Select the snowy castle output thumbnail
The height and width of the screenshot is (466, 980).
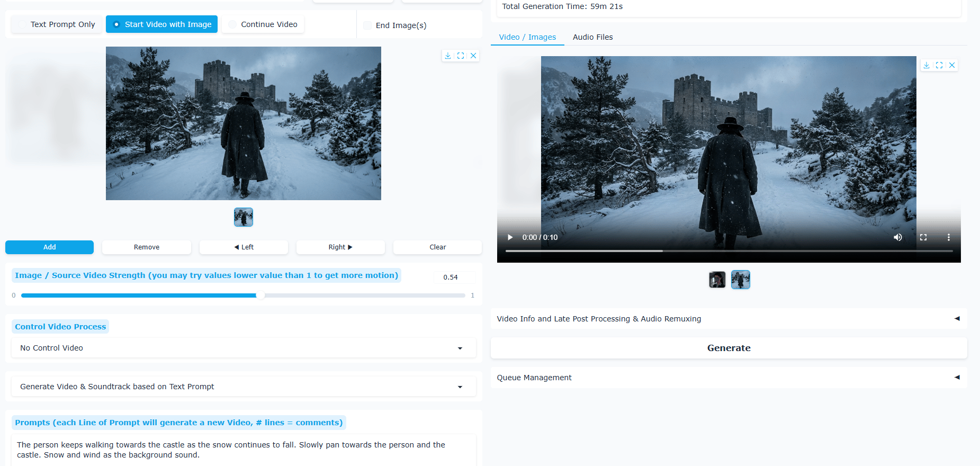tap(741, 280)
